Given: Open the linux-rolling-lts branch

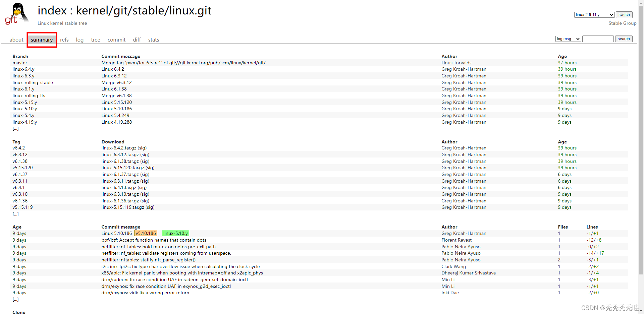Looking at the screenshot, I should pyautogui.click(x=29, y=96).
